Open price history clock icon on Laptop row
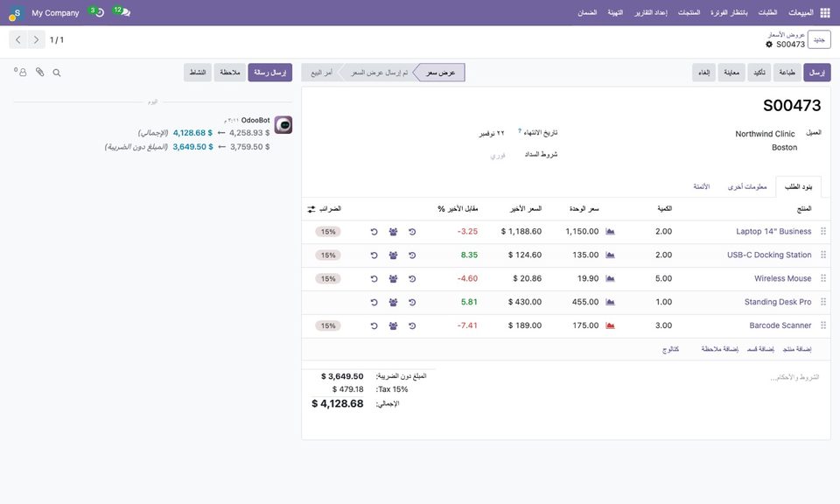 pos(412,232)
